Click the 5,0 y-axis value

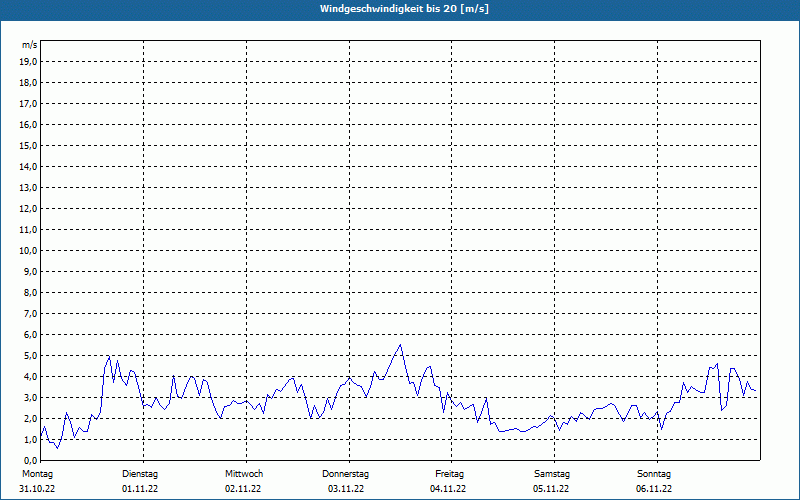pos(30,356)
